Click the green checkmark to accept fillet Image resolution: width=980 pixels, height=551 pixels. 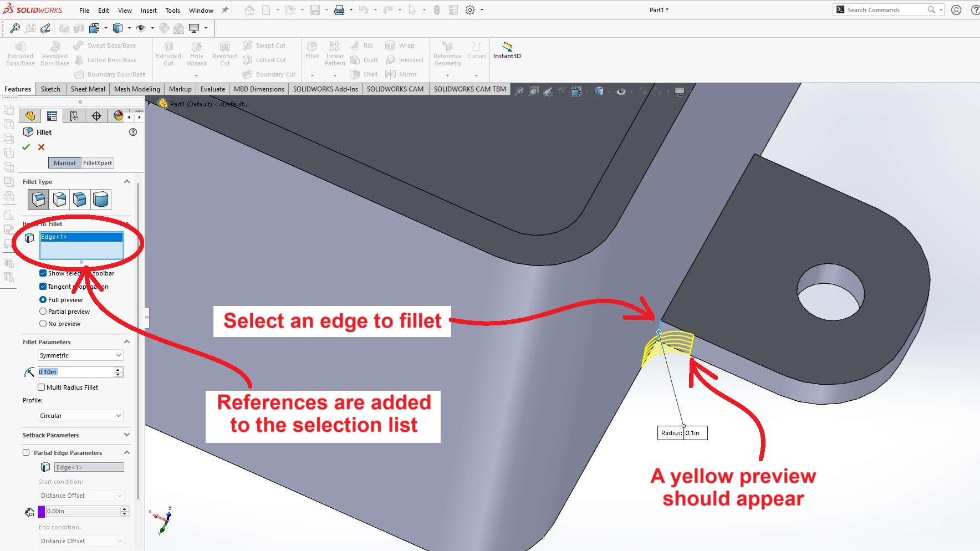coord(26,147)
